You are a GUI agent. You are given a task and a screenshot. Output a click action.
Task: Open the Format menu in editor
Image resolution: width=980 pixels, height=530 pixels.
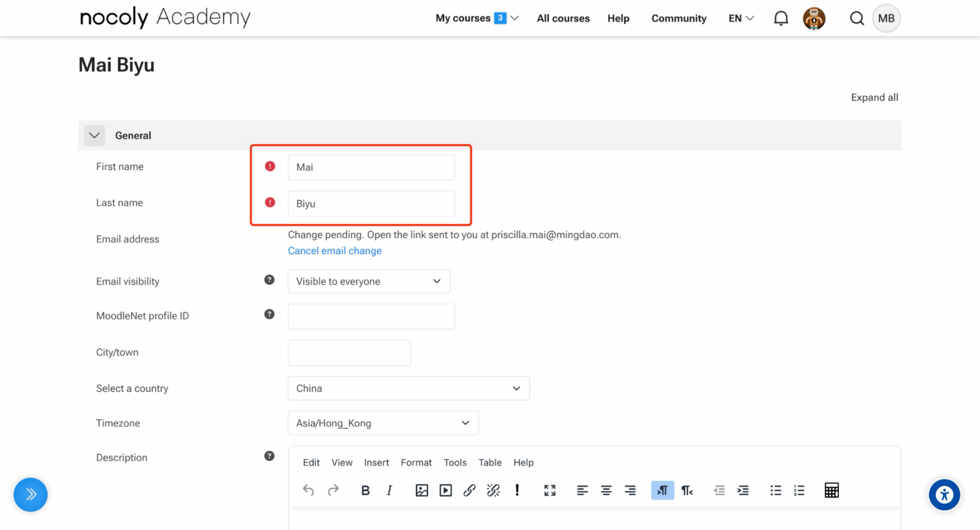click(x=416, y=463)
